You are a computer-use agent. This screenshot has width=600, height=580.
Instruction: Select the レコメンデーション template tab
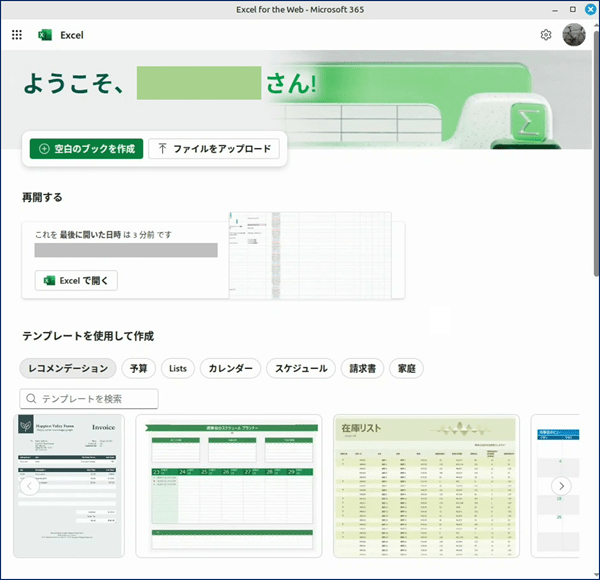click(x=68, y=368)
